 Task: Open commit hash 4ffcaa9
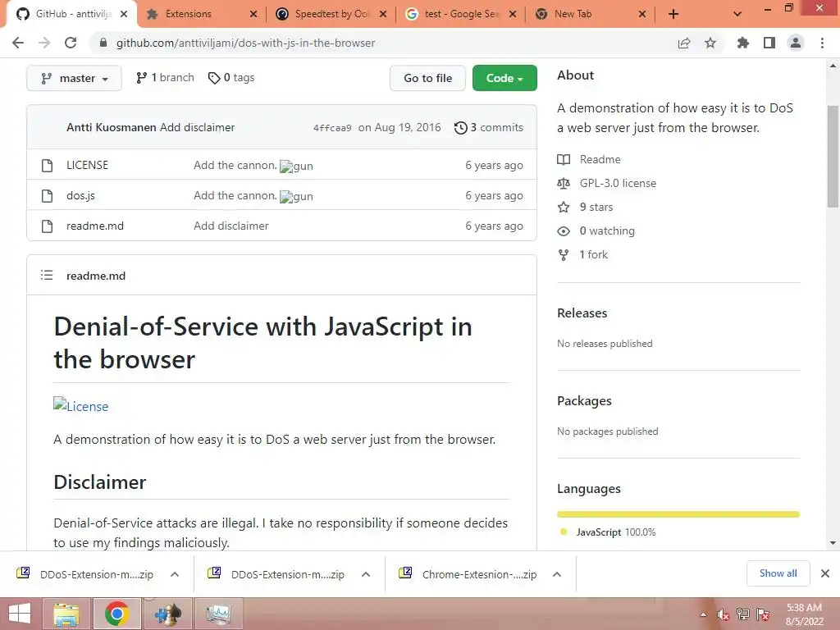click(x=332, y=128)
